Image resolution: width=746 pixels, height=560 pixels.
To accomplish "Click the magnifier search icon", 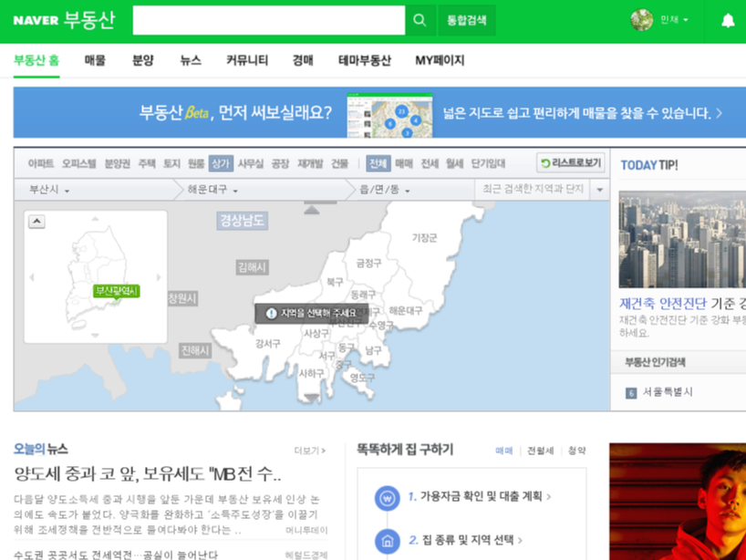I will pyautogui.click(x=420, y=20).
